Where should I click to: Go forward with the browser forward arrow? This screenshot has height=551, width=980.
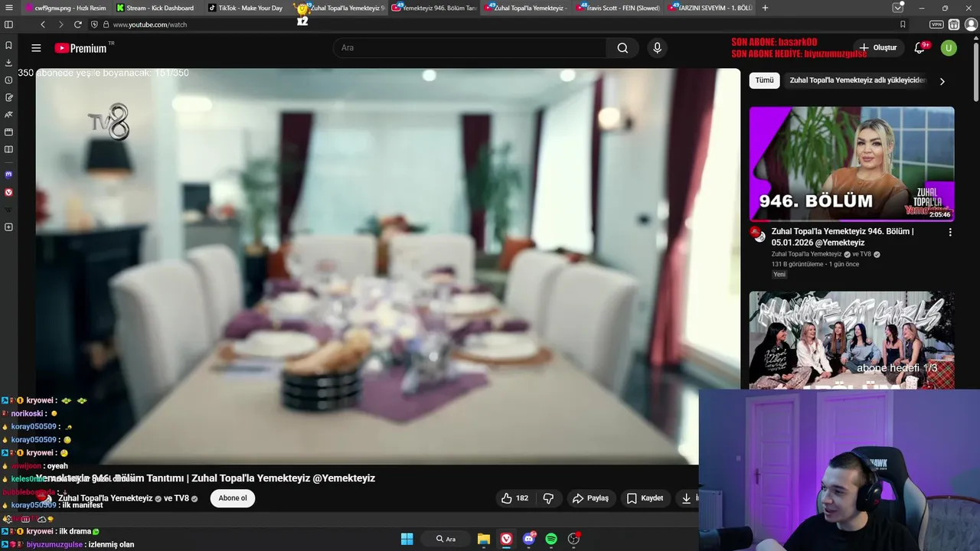(60, 24)
